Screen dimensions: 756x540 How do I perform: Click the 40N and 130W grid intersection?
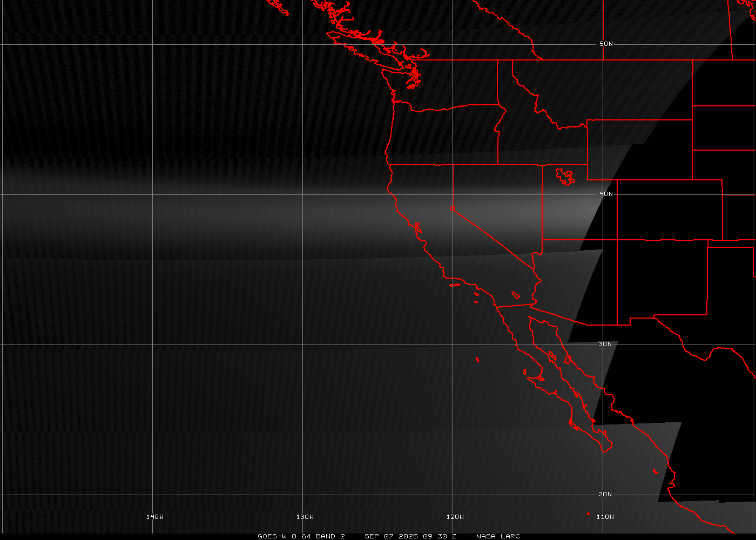[x=303, y=194]
